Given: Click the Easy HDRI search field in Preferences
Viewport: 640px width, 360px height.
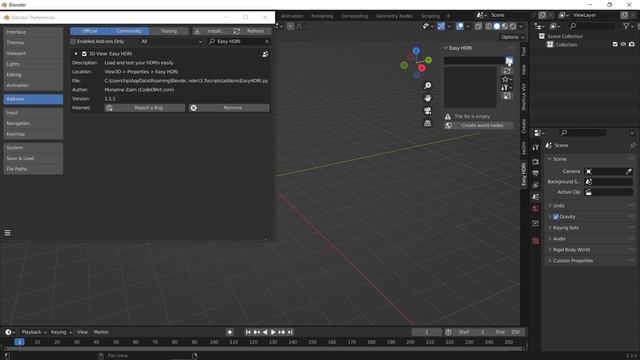Looking at the screenshot, I should [x=239, y=42].
